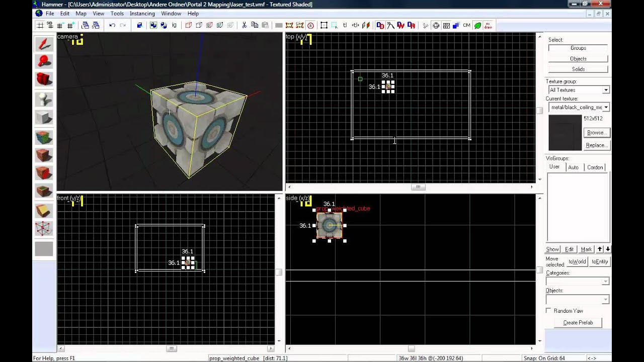
Task: Toggle select-by-handles button
Action: tap(324, 25)
